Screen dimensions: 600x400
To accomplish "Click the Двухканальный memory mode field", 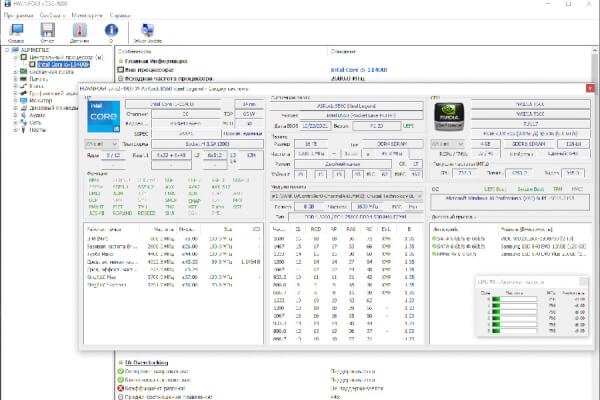I will [343, 164].
